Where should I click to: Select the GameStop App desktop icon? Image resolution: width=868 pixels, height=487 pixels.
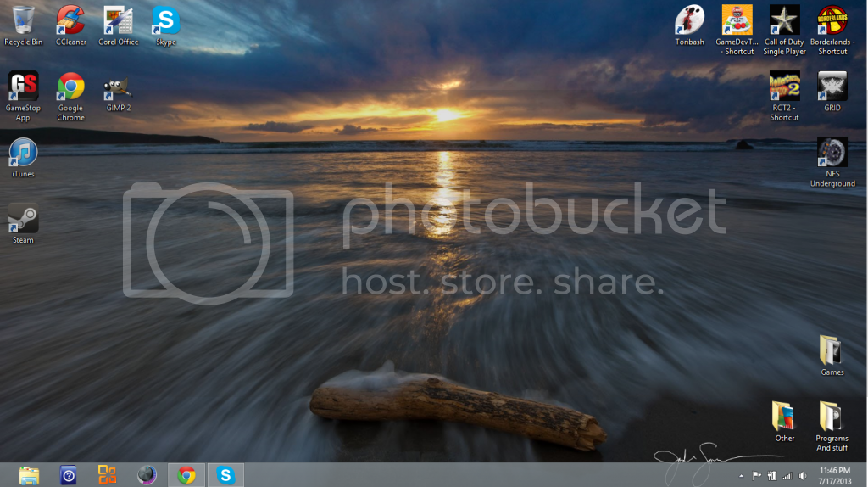tap(23, 96)
